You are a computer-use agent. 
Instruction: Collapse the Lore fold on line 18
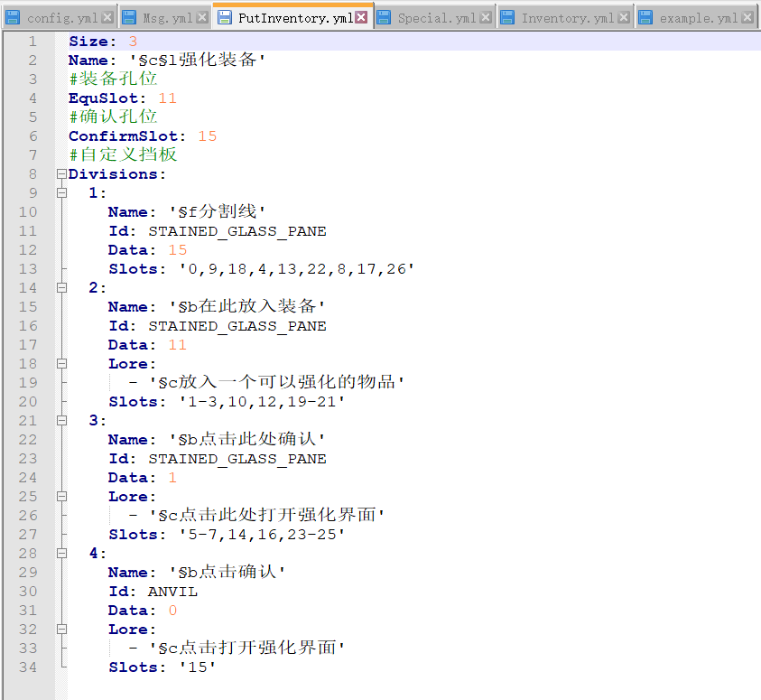click(61, 363)
